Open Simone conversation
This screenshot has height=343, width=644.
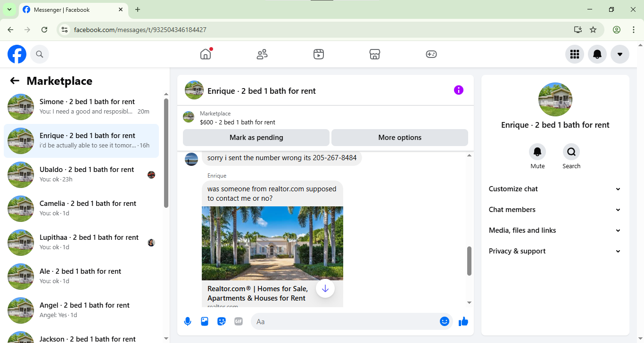(x=81, y=107)
